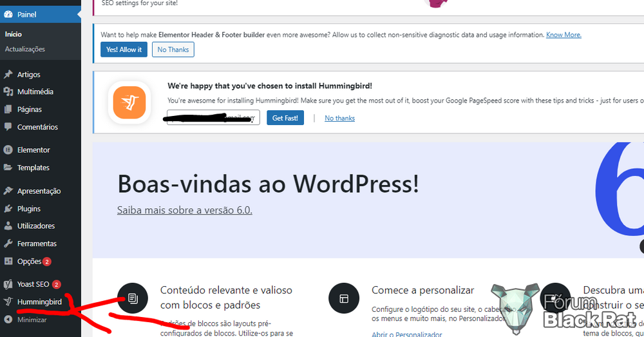Click the Plugins plug icon
Screen dimensions: 644x337
[8, 208]
